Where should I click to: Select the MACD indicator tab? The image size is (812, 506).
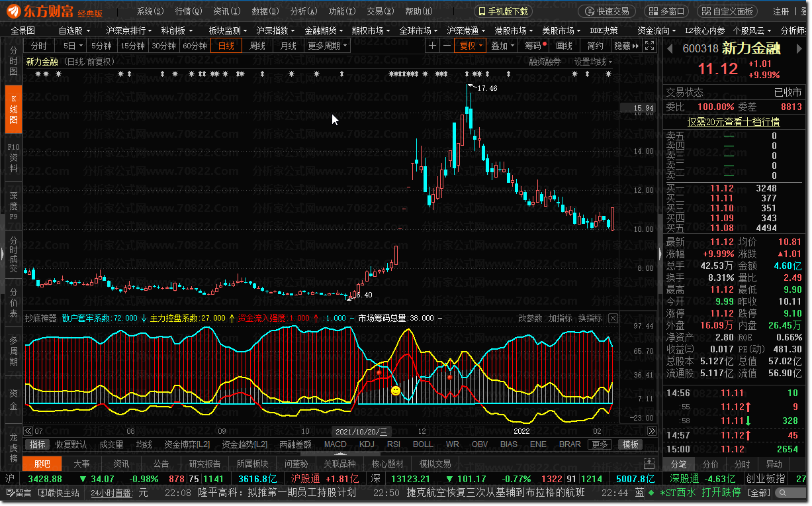[x=335, y=444]
